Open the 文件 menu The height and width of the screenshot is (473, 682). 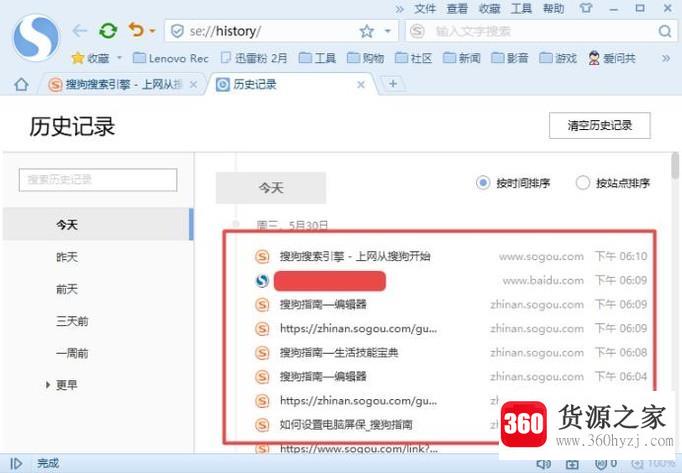coord(425,8)
